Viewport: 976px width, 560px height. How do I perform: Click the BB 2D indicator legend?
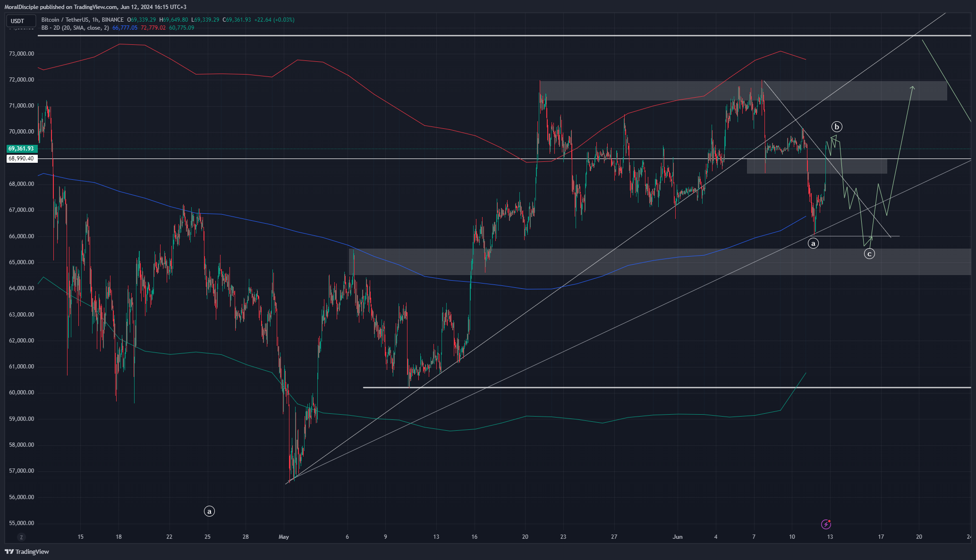(x=75, y=28)
